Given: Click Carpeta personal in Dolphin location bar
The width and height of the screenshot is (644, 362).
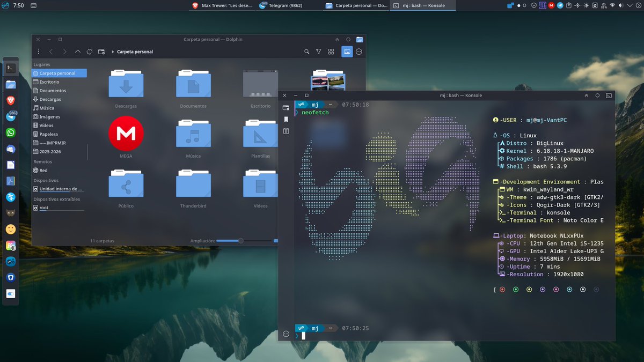Looking at the screenshot, I should point(135,52).
